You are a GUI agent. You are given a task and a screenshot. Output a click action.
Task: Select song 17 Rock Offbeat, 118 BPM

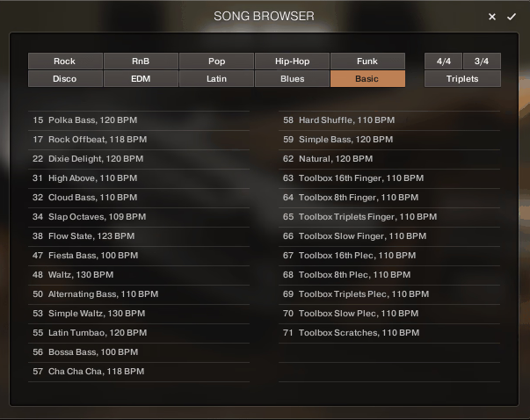(x=139, y=140)
